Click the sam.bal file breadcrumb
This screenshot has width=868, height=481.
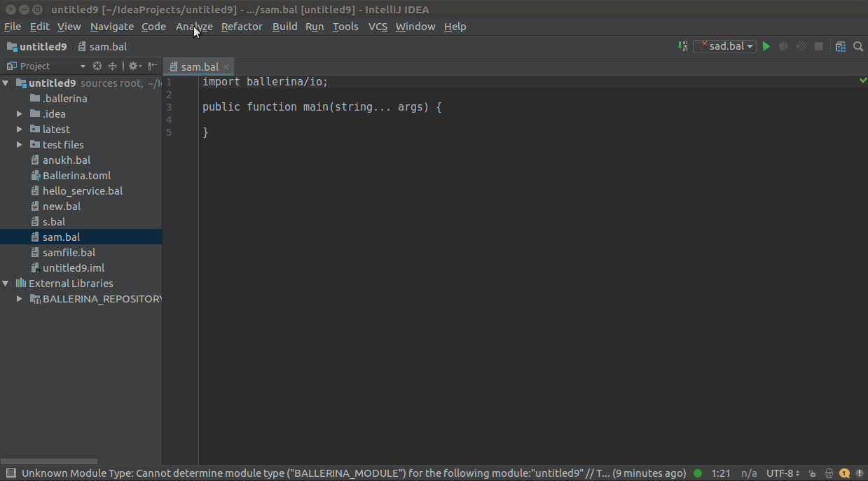[102, 47]
